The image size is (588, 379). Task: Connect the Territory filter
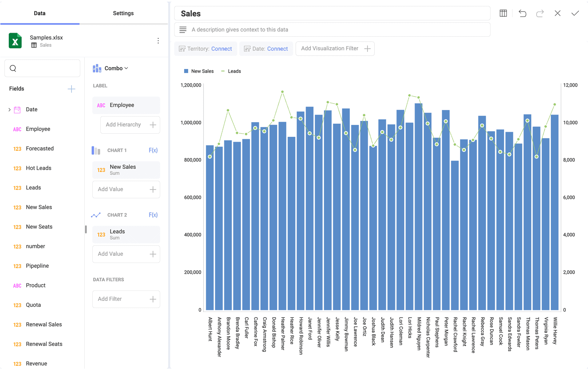click(221, 49)
